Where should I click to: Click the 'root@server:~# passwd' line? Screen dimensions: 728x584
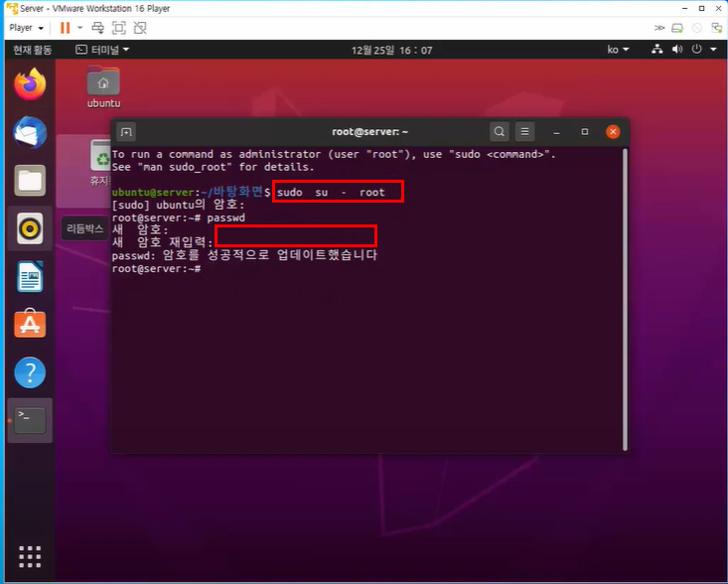tap(179, 218)
